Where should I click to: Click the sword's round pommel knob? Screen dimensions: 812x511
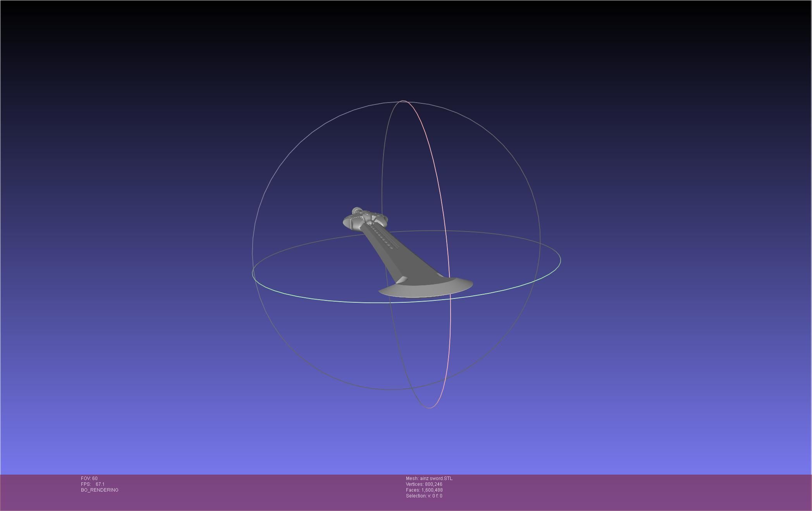[357, 211]
